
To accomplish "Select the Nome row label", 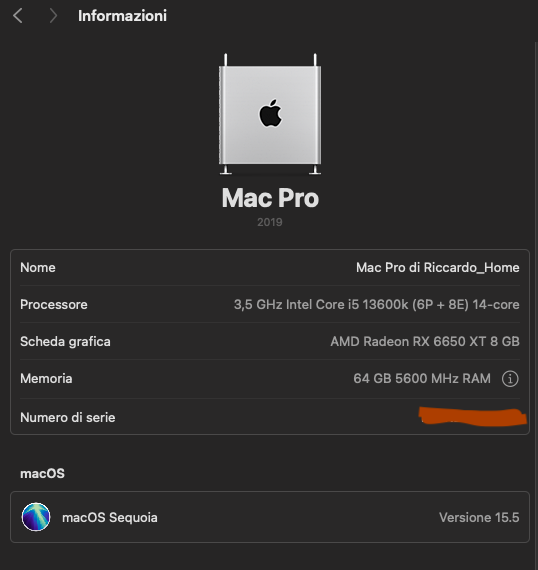I will pos(38,268).
